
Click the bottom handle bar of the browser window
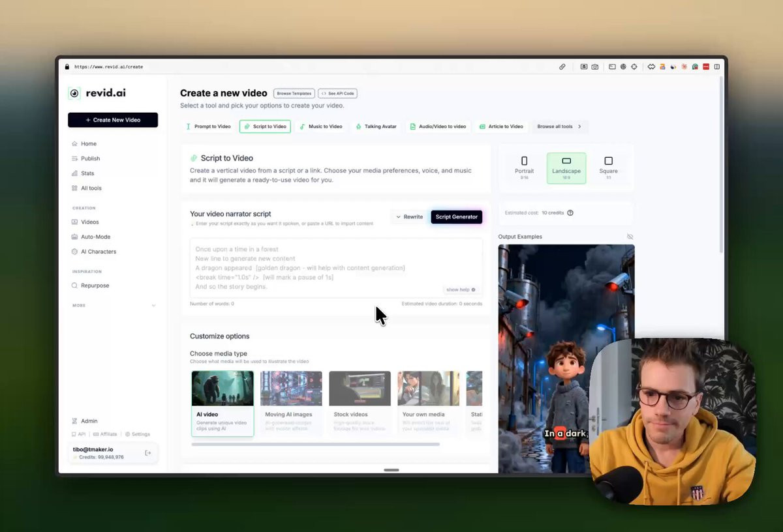tap(391, 470)
